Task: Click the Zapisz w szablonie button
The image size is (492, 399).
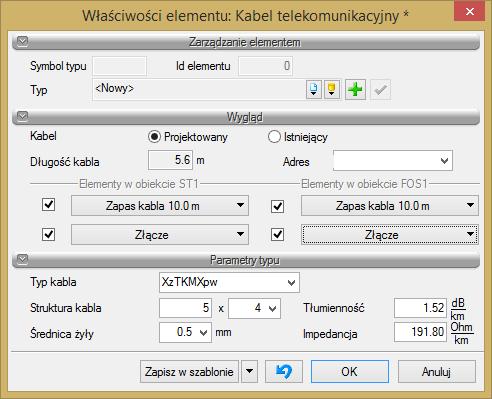Action: (x=189, y=371)
